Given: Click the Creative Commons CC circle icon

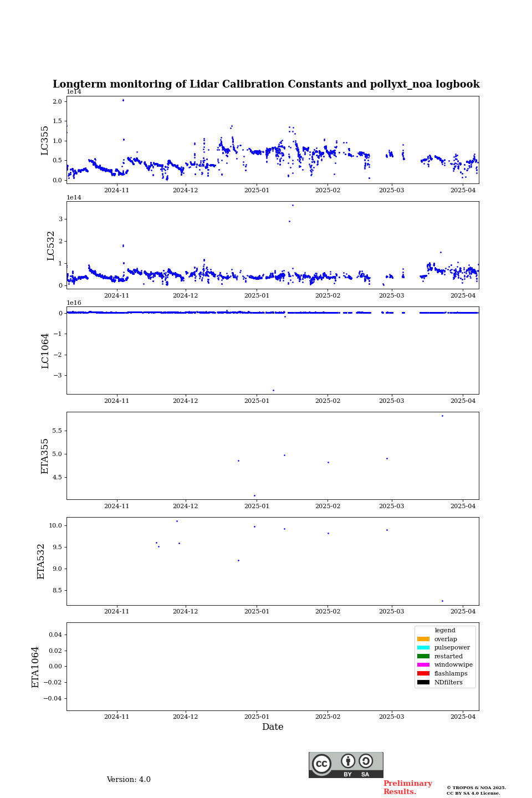Looking at the screenshot, I should tap(321, 764).
